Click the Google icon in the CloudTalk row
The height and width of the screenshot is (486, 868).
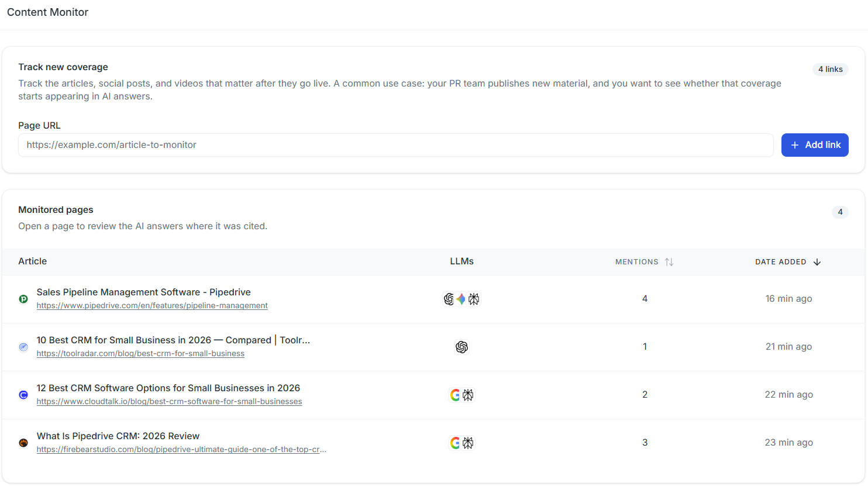pyautogui.click(x=455, y=395)
